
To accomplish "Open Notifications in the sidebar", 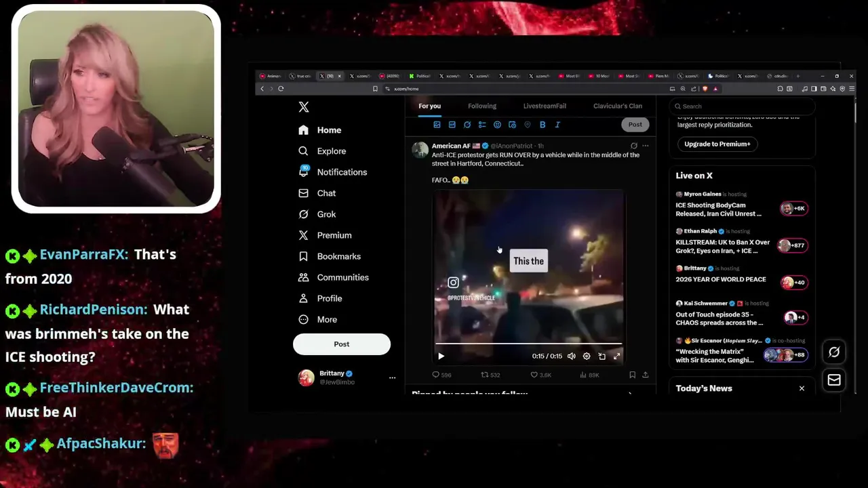I will 333,172.
